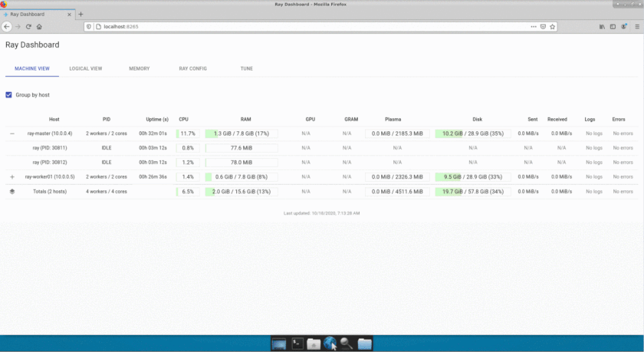644x352 pixels.
Task: Uncheck the Group by host checkbox
Action: pyautogui.click(x=8, y=95)
